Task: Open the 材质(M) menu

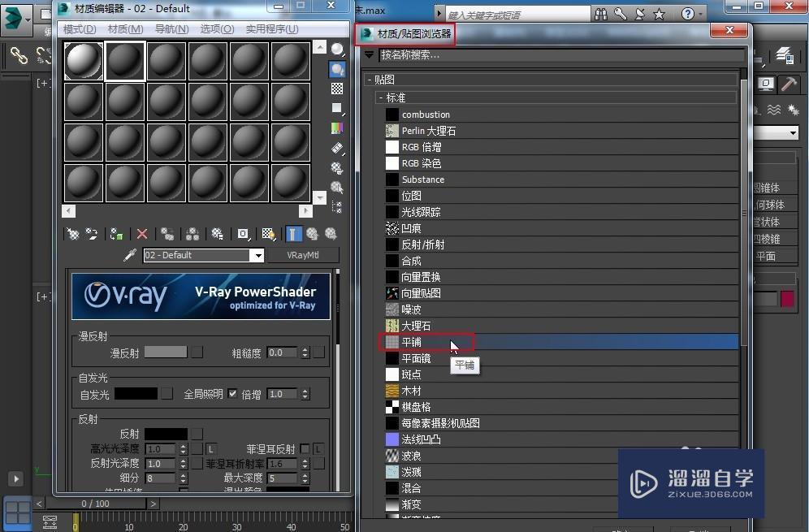Action: tap(125, 29)
